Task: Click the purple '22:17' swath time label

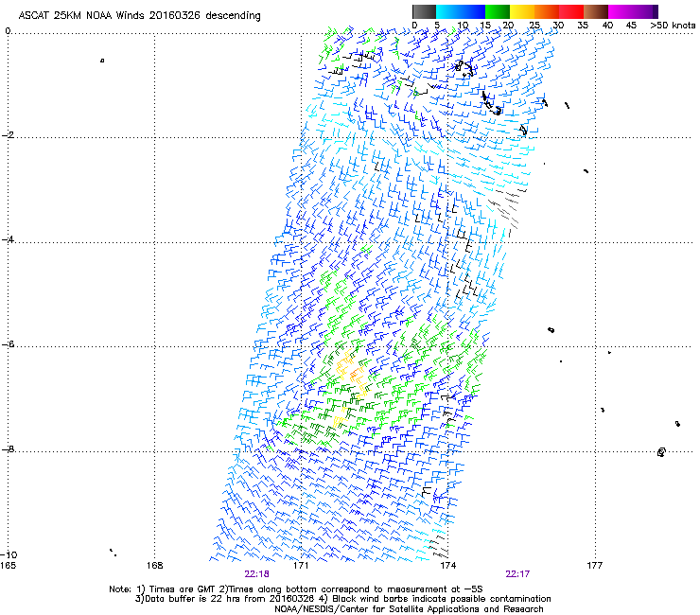Action: [x=517, y=574]
